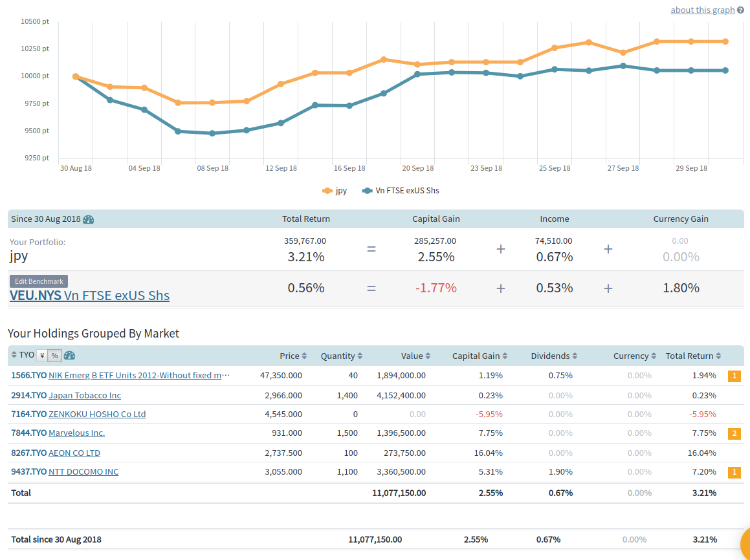Viewport: 750px width, 560px height.
Task: Expand the TYO market group sort arrows
Action: point(14,356)
